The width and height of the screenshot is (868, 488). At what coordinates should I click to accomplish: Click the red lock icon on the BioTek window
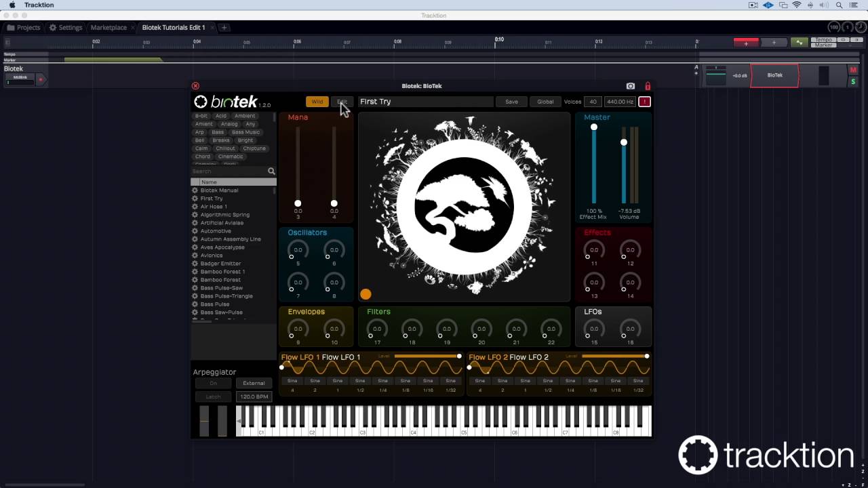pos(648,86)
